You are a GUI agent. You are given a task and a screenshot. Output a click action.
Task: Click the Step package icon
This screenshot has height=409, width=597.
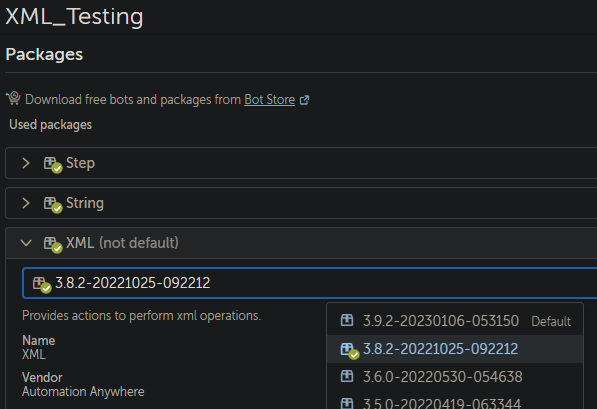pos(53,164)
